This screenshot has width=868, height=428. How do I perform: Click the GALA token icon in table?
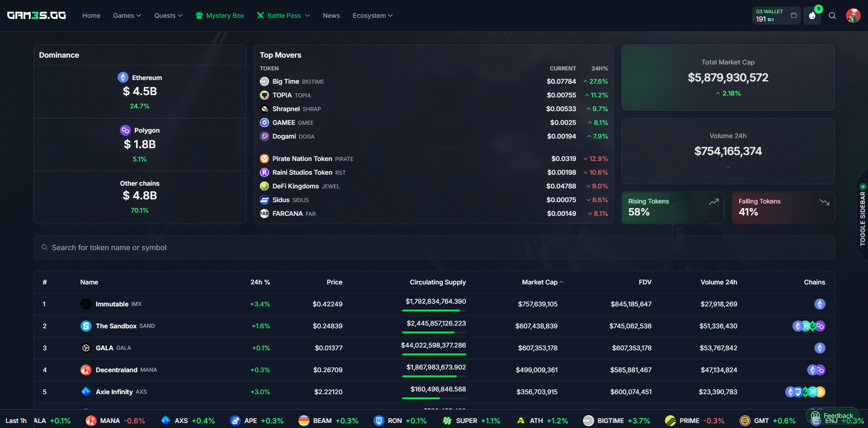86,348
